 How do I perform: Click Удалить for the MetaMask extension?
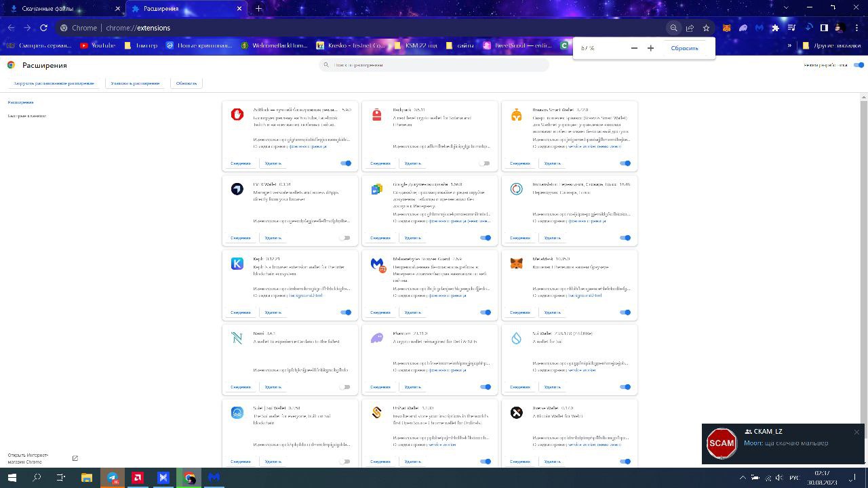pyautogui.click(x=552, y=312)
